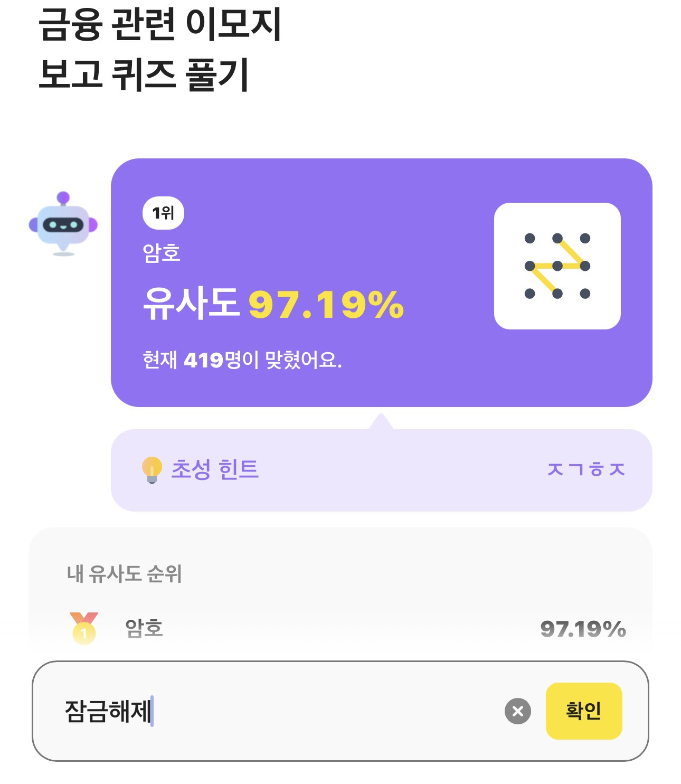Viewport: 681px width, 784px height.
Task: Tap the 암호 word in purple card
Action: (x=162, y=253)
